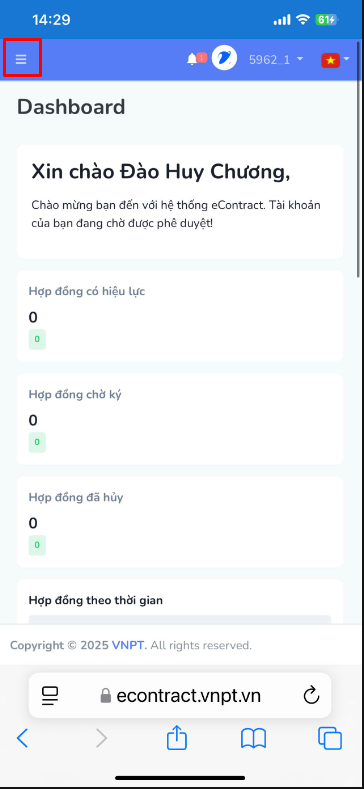
Task: Open the Vietnam flag language dropdown
Action: [x=335, y=60]
